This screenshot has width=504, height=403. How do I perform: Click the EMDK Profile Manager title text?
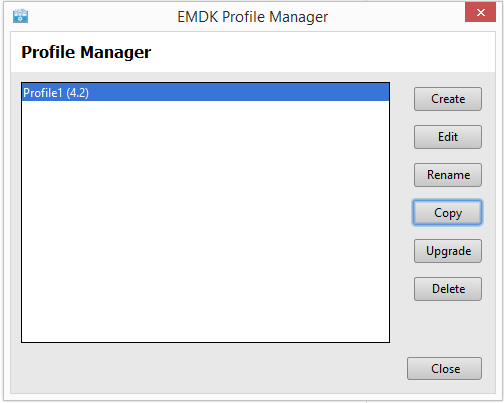(x=252, y=17)
